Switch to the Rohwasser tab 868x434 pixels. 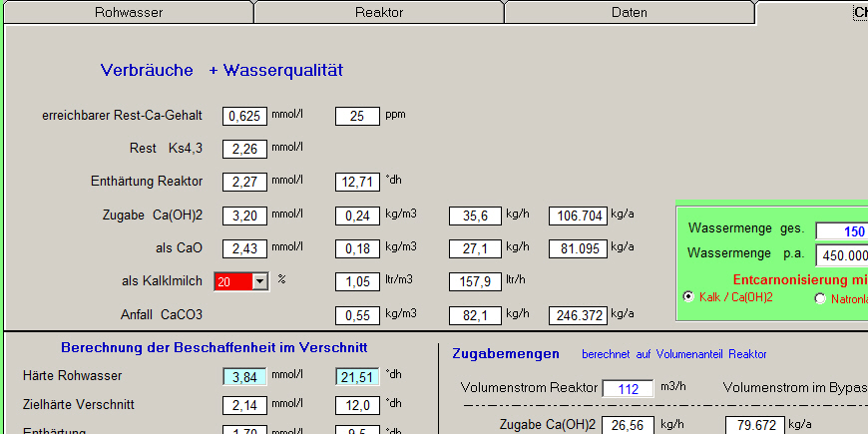[x=128, y=13]
